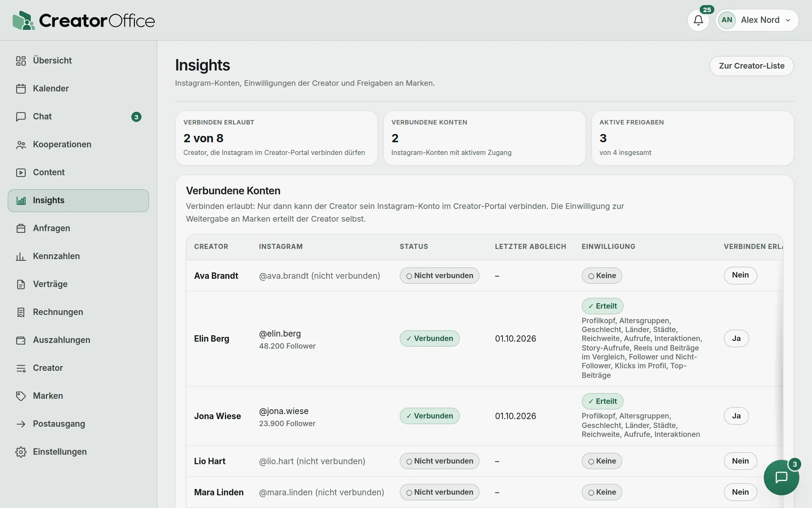Click the Nicht verbunden status for Ava Brandt
The width and height of the screenshot is (812, 508).
[x=439, y=276]
